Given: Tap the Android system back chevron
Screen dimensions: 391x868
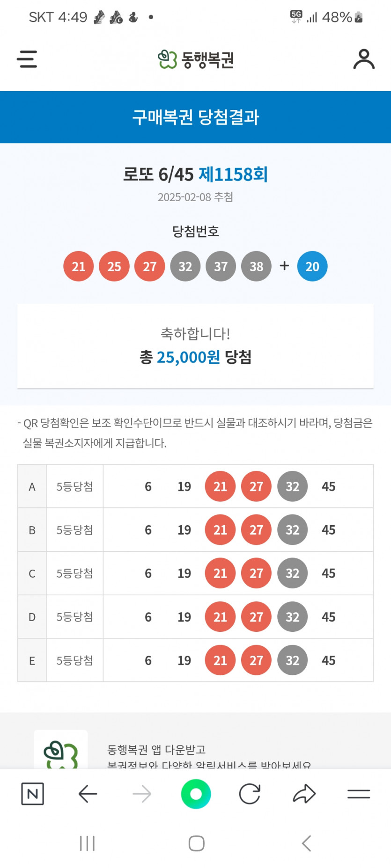Looking at the screenshot, I should 306,843.
